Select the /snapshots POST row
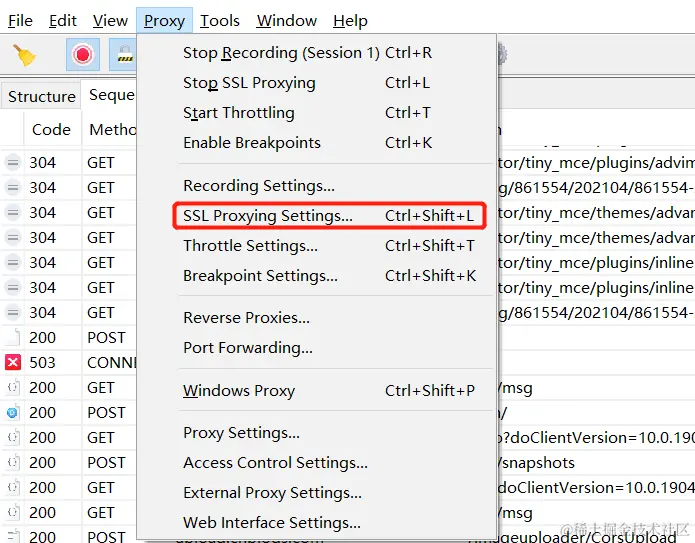This screenshot has width=695, height=543. (x=348, y=463)
